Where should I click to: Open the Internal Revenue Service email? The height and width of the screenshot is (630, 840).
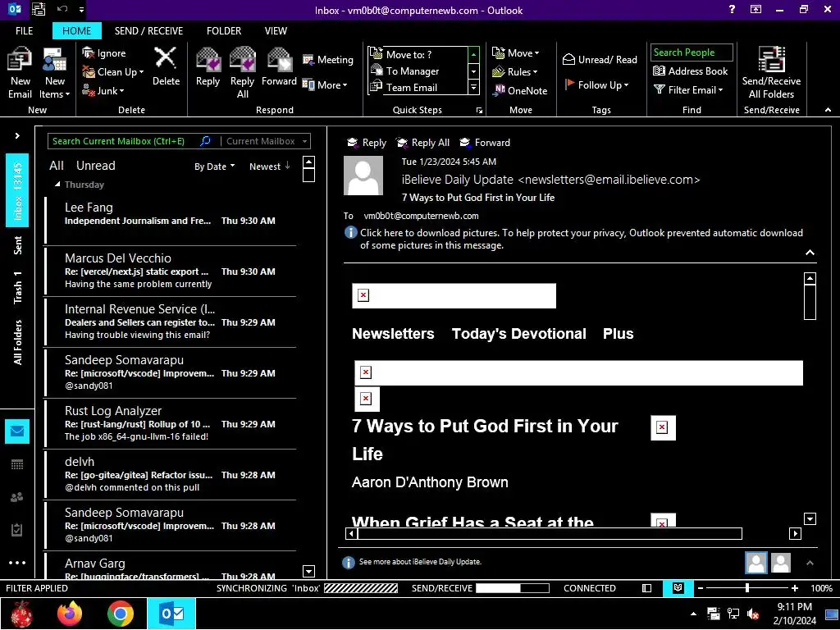click(x=171, y=322)
